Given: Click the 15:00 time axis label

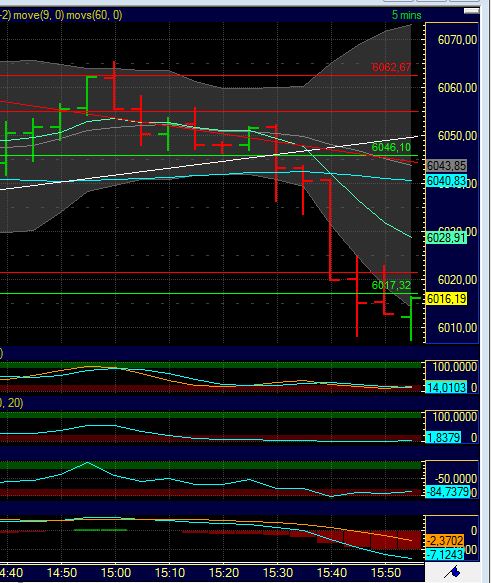Looking at the screenshot, I should click(x=116, y=573).
